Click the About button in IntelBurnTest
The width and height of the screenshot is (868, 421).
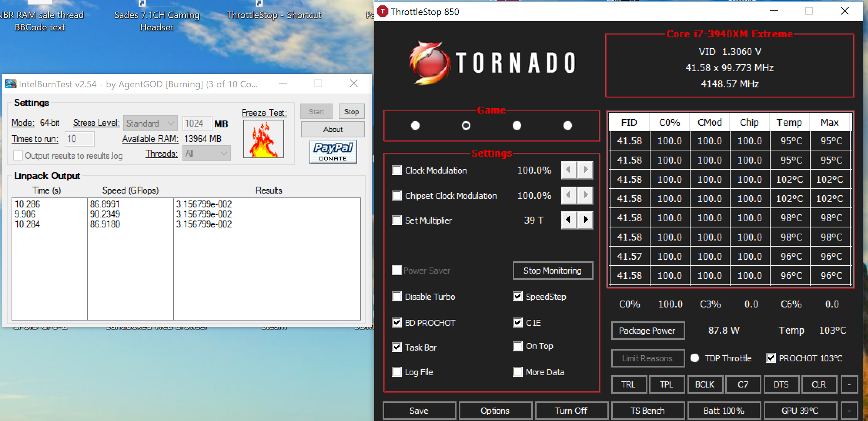[333, 129]
